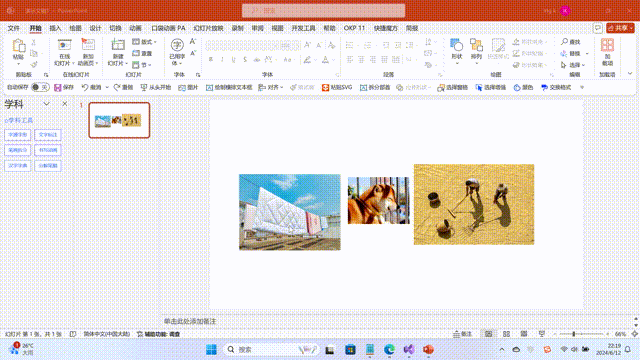Click the 重置 reset slide button

click(x=142, y=53)
